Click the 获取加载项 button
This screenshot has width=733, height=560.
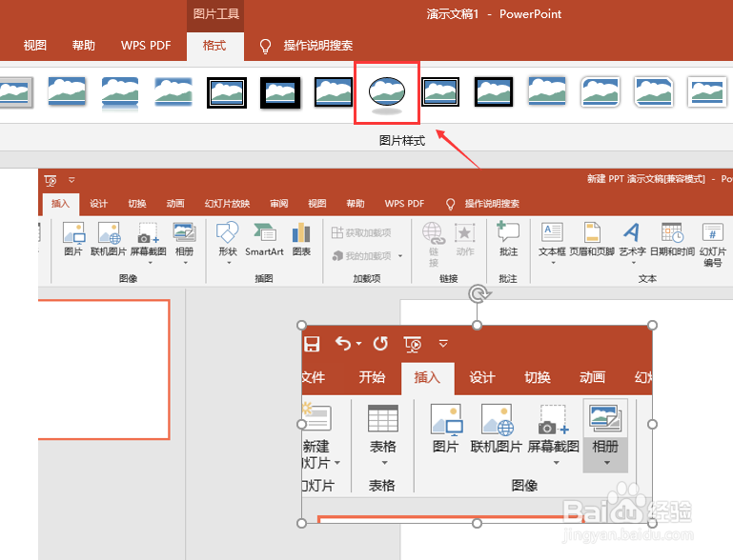361,232
